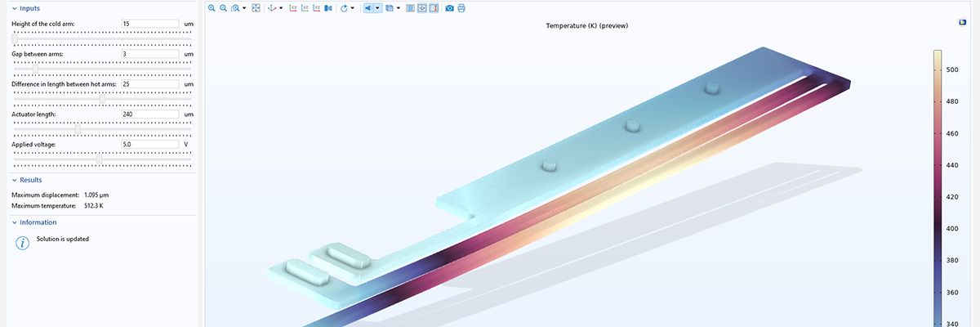980x327 pixels.
Task: Click the Zoom Box icon
Action: (x=235, y=8)
